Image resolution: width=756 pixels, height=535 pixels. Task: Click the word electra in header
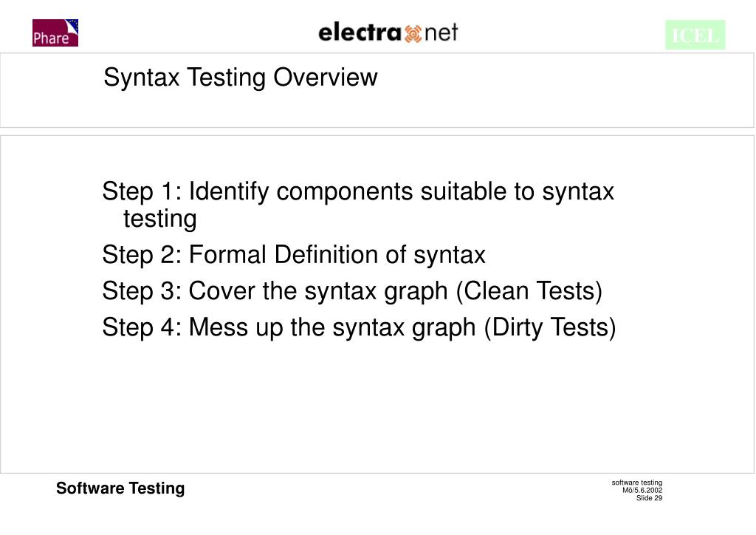tap(360, 33)
